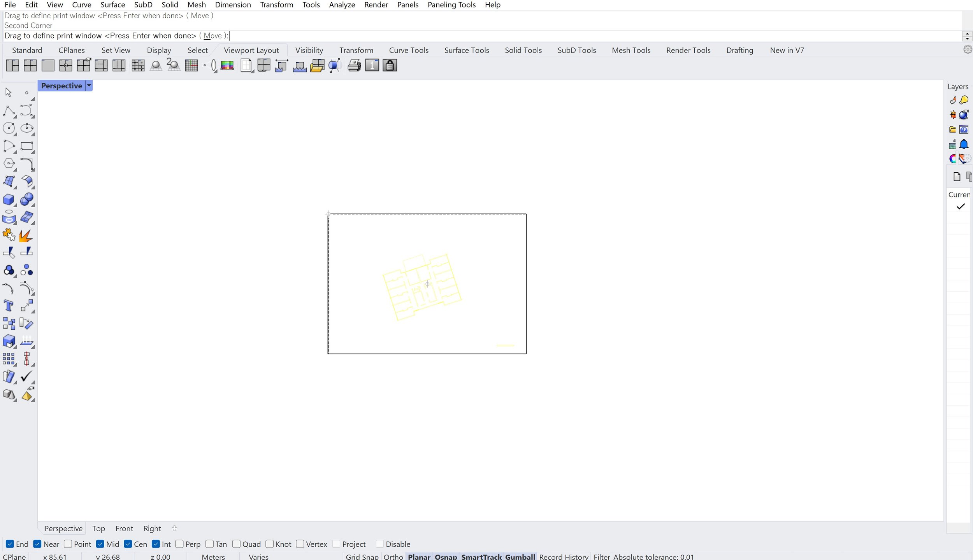973x560 pixels.
Task: Toggle the Mid osnap checkbox
Action: pyautogui.click(x=100, y=544)
